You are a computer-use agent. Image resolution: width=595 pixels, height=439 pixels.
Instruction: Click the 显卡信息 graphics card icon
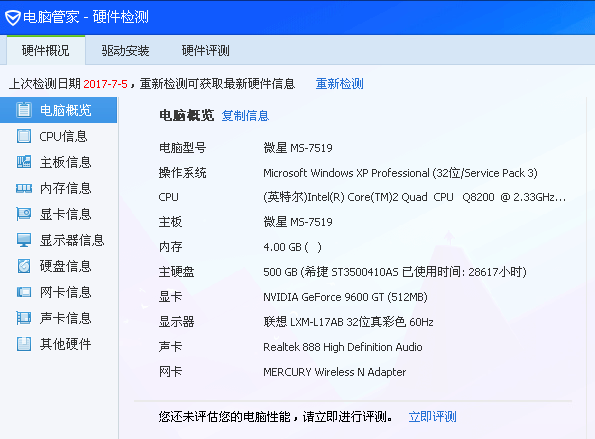(24, 214)
